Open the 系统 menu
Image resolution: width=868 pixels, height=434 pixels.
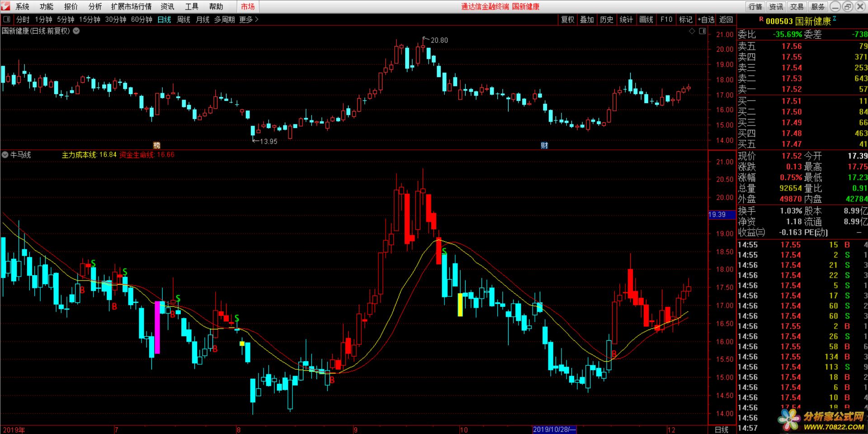22,7
